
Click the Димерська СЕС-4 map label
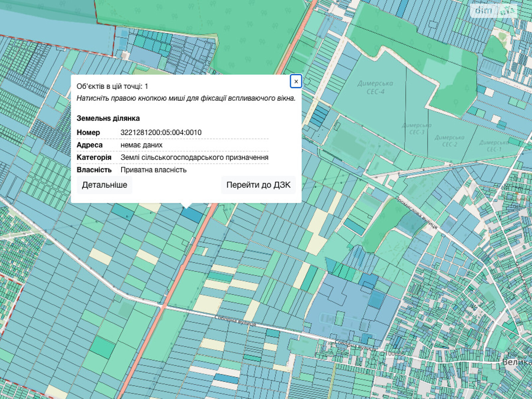(x=375, y=87)
